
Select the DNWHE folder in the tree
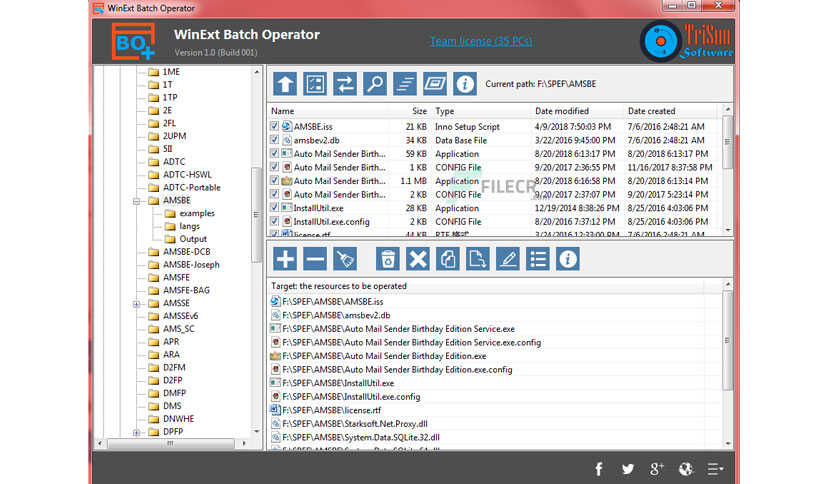click(178, 419)
